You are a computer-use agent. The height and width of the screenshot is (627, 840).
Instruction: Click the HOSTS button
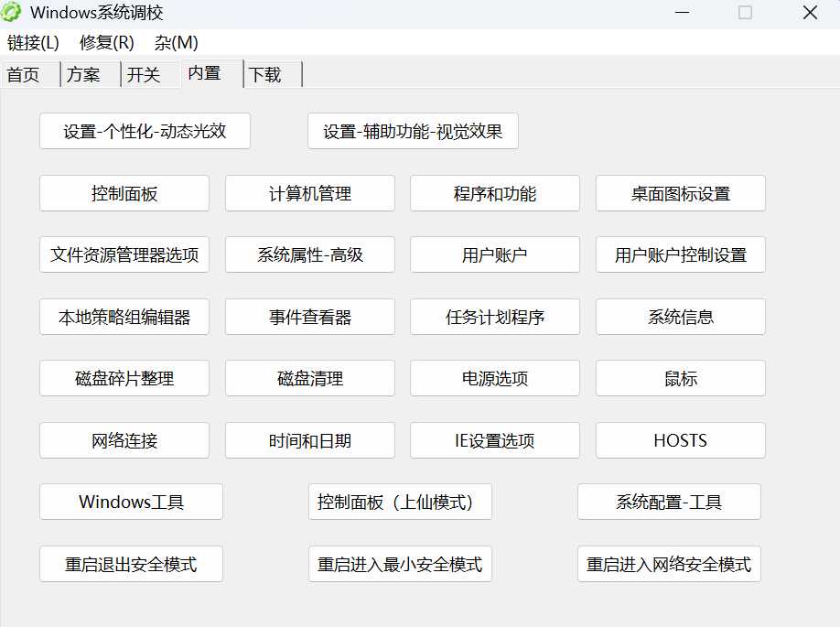pos(681,440)
